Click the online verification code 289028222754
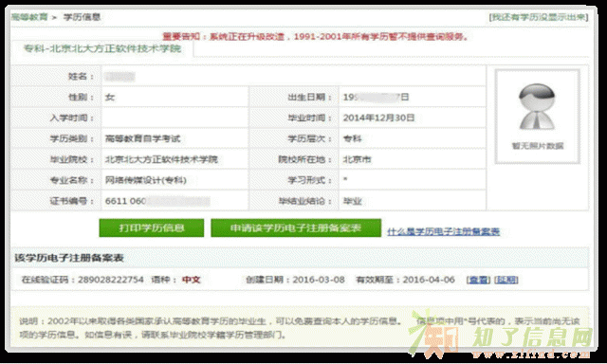Image resolution: width=607 pixels, height=364 pixels. [111, 280]
